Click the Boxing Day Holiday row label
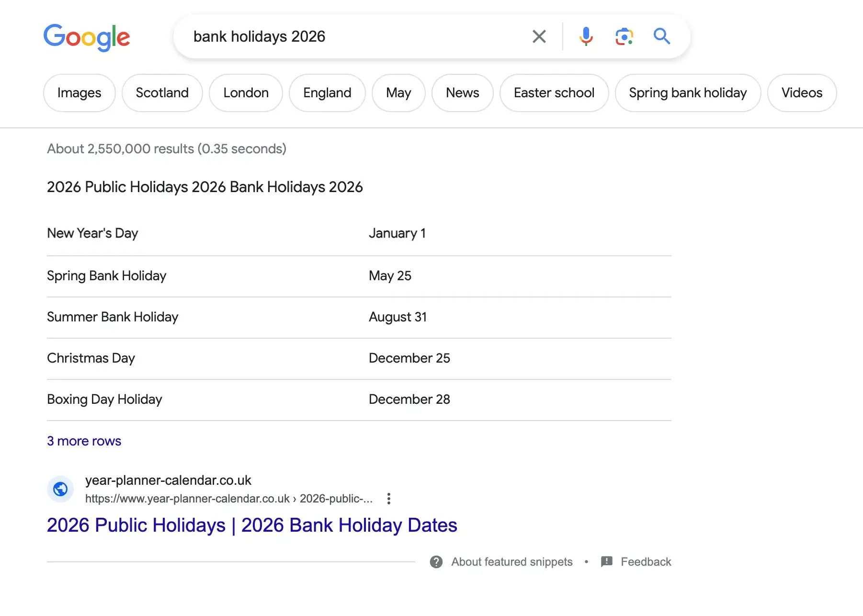 105,399
